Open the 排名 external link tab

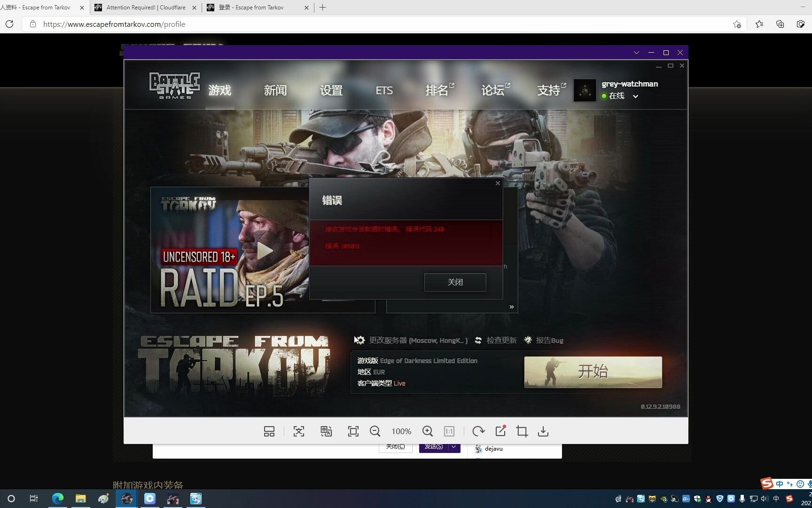click(x=440, y=90)
